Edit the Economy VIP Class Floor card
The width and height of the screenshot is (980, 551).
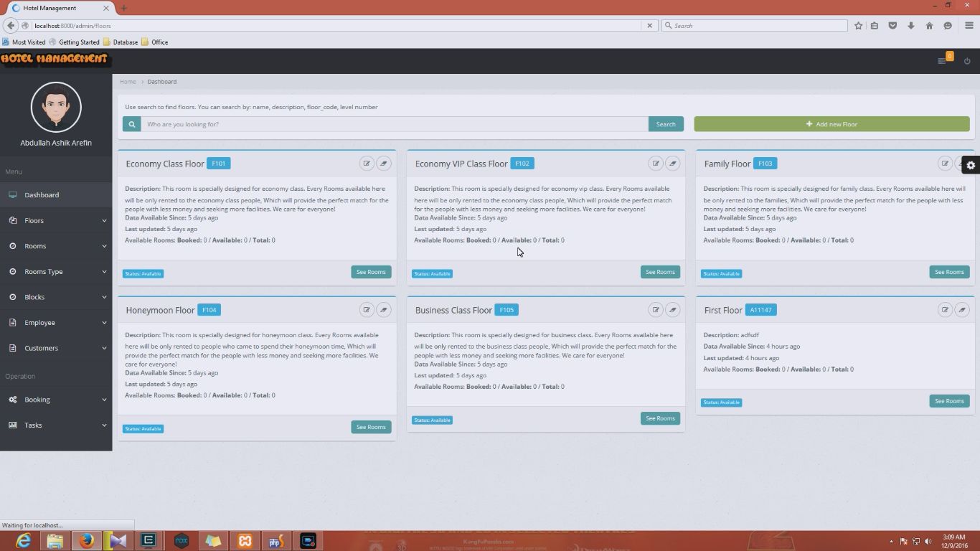pyautogui.click(x=656, y=164)
